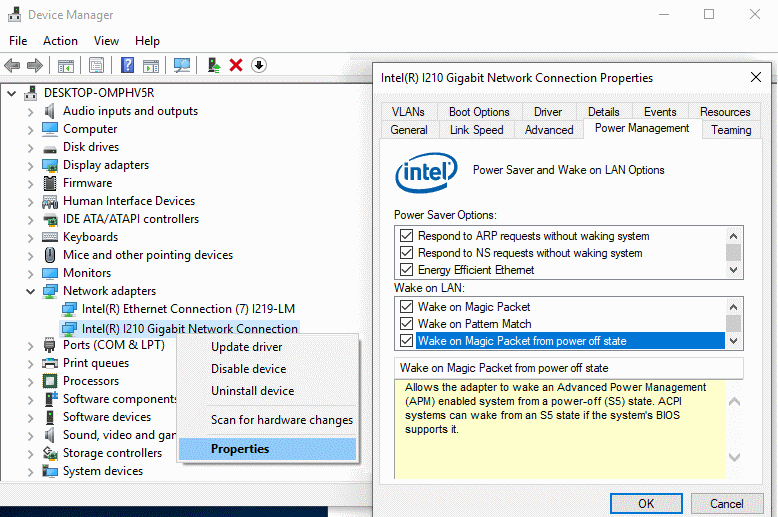This screenshot has width=778, height=517.
Task: Choose Update driver in context menu
Action: (267, 347)
